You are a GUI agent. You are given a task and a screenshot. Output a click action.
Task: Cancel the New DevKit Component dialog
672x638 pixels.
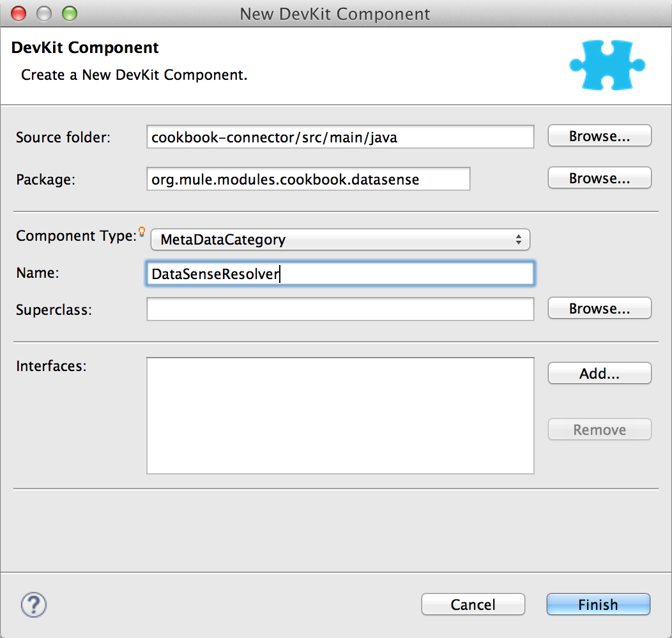[473, 604]
